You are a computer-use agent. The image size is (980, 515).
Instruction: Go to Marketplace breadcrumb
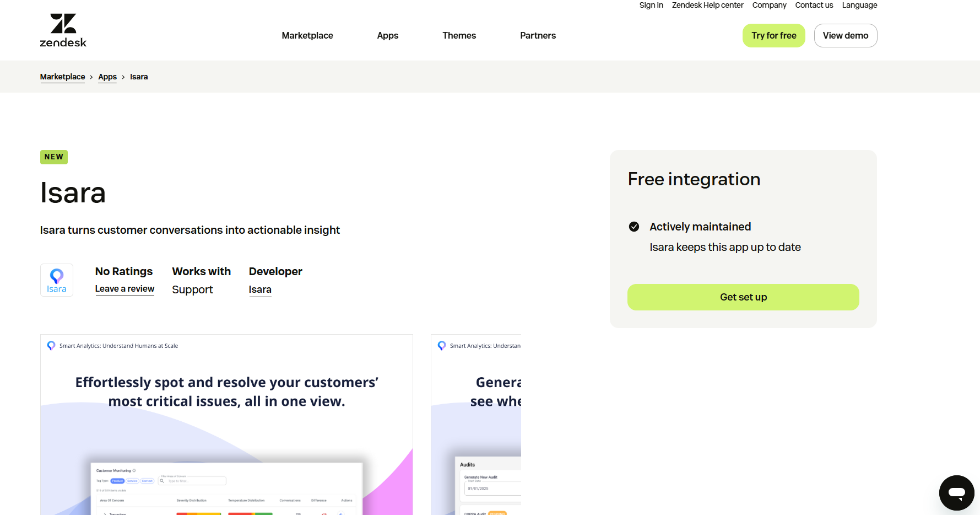pos(62,77)
